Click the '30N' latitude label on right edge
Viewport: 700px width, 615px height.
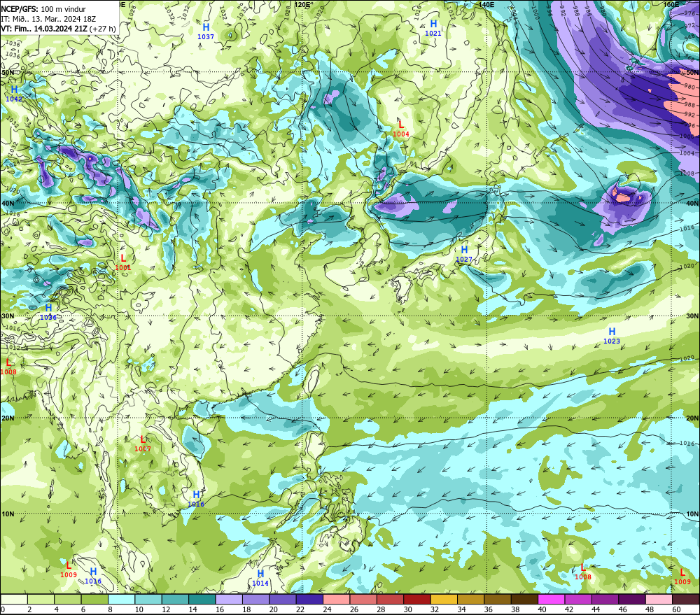692,316
